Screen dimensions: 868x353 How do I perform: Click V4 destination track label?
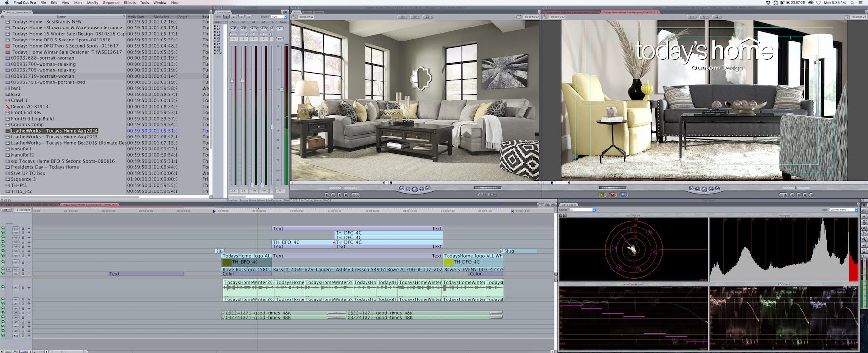click(16, 256)
